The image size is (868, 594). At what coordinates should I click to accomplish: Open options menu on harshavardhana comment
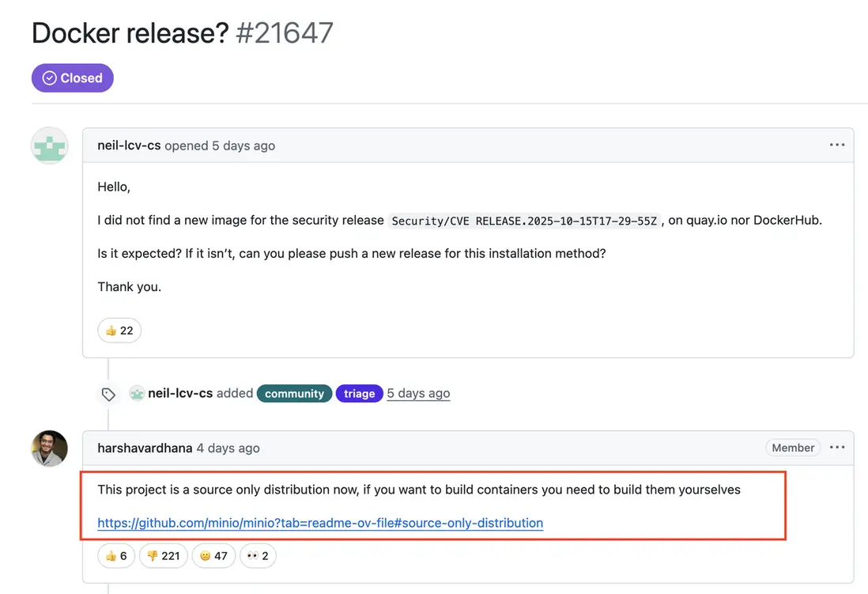(x=836, y=448)
